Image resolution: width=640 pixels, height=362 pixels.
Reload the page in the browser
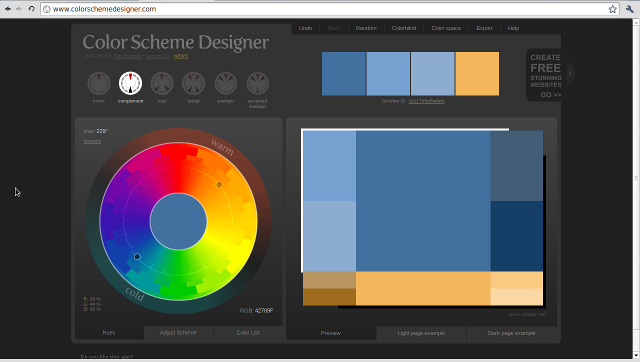[31, 9]
